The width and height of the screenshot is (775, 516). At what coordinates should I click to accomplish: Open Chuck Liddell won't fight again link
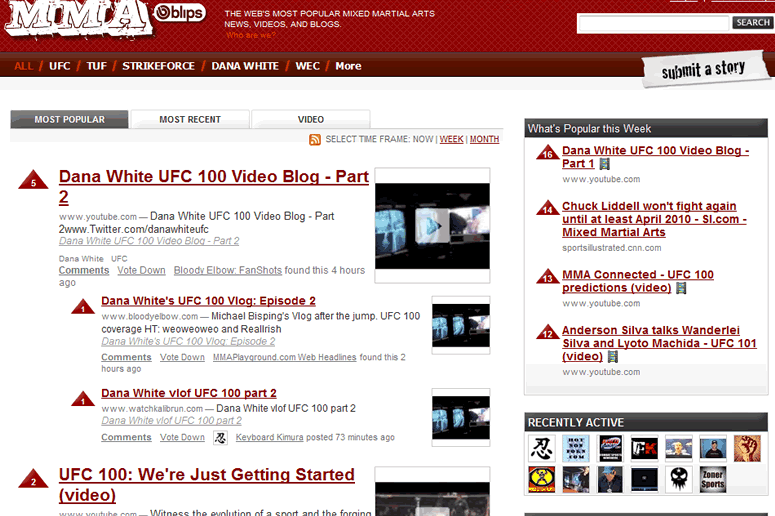[x=654, y=219]
